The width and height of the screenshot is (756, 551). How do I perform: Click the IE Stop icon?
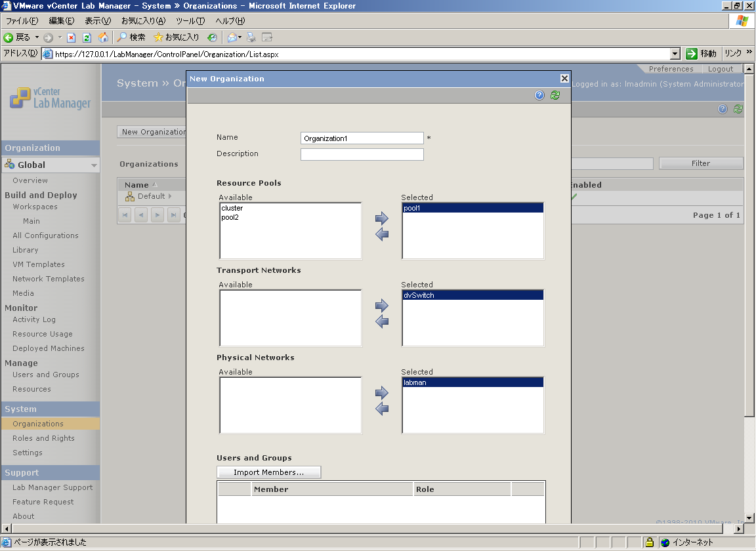click(x=71, y=37)
